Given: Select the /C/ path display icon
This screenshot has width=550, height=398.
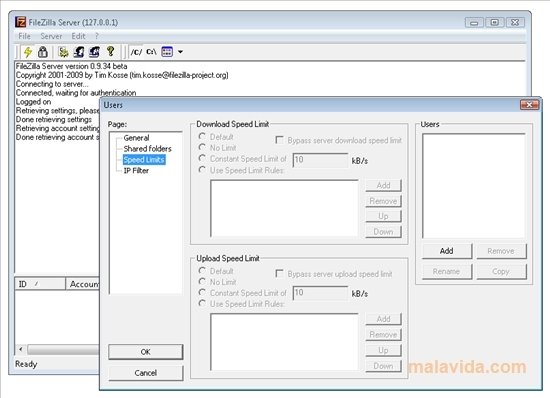Looking at the screenshot, I should coord(136,52).
